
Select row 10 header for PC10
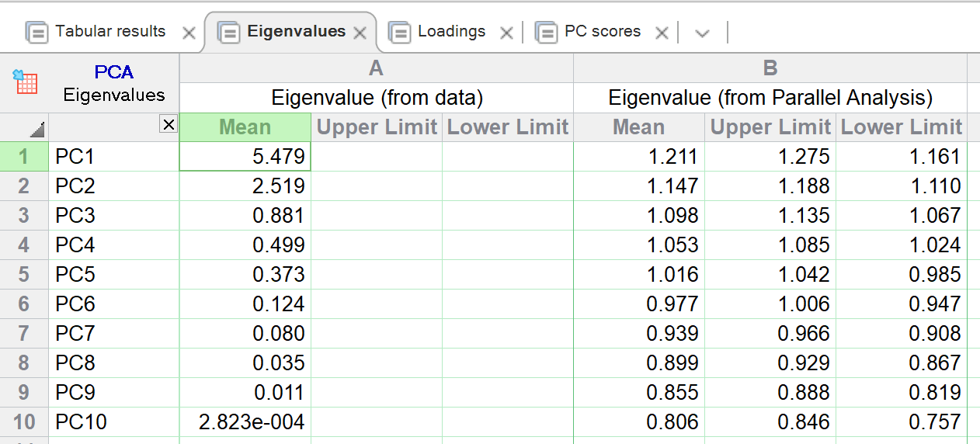[25, 422]
